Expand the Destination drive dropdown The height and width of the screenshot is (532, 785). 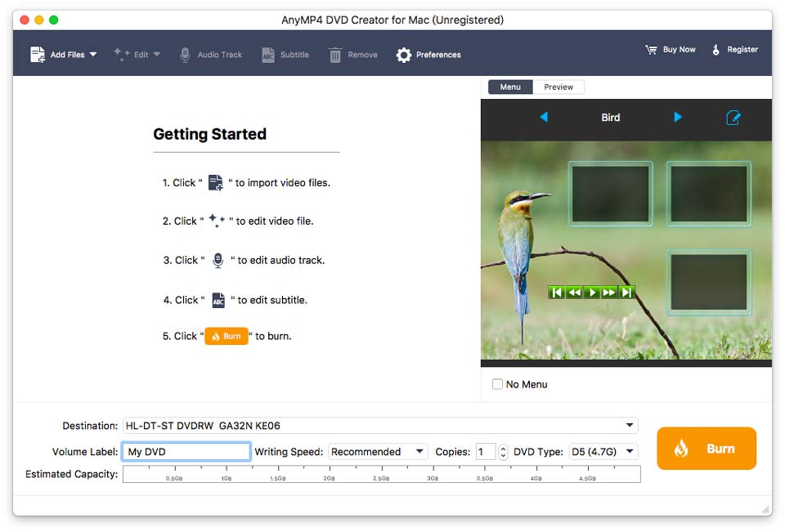click(630, 425)
